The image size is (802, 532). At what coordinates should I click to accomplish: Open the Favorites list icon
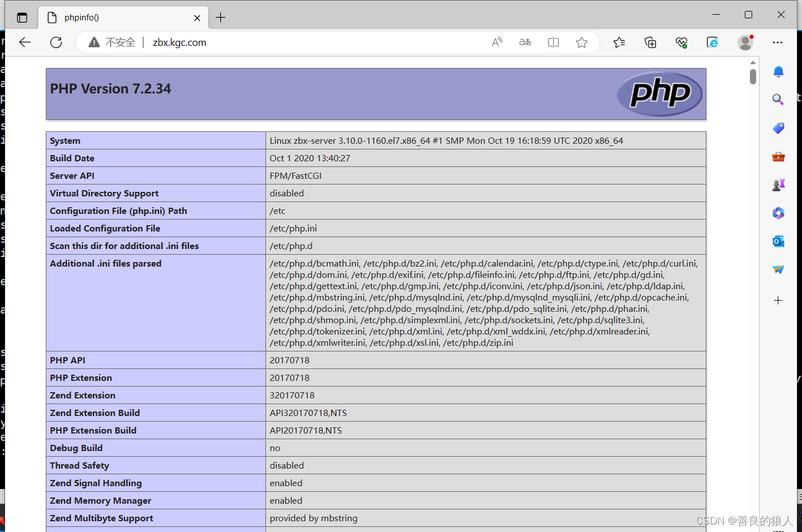pos(619,42)
